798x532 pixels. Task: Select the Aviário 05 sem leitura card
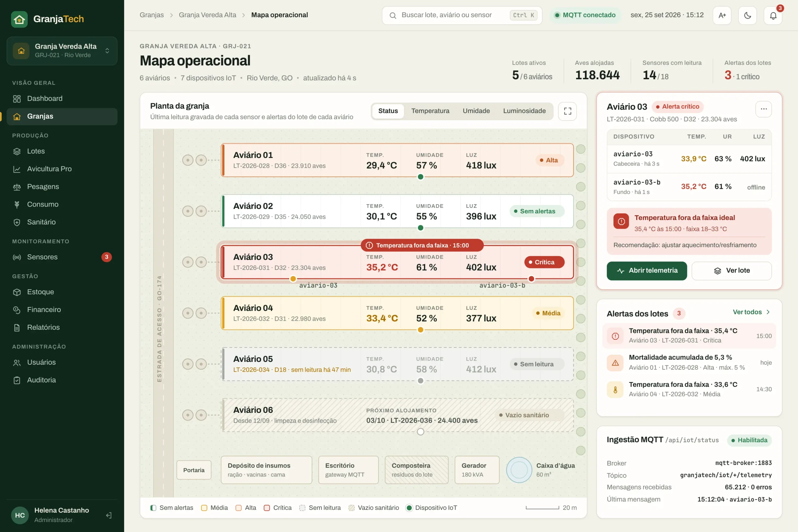[397, 364]
